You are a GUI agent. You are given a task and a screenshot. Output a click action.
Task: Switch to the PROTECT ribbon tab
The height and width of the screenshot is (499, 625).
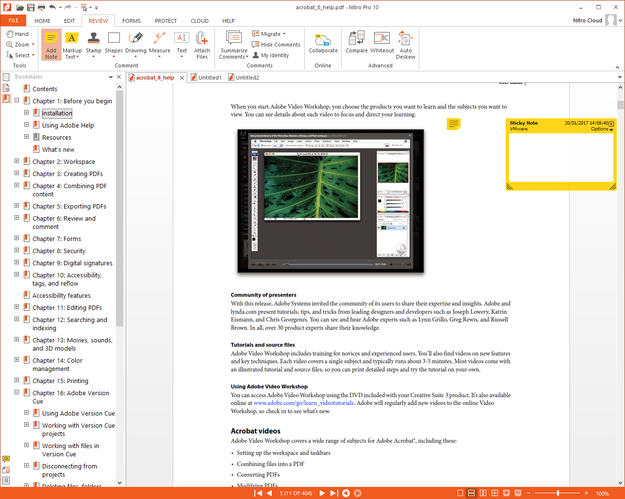(165, 21)
